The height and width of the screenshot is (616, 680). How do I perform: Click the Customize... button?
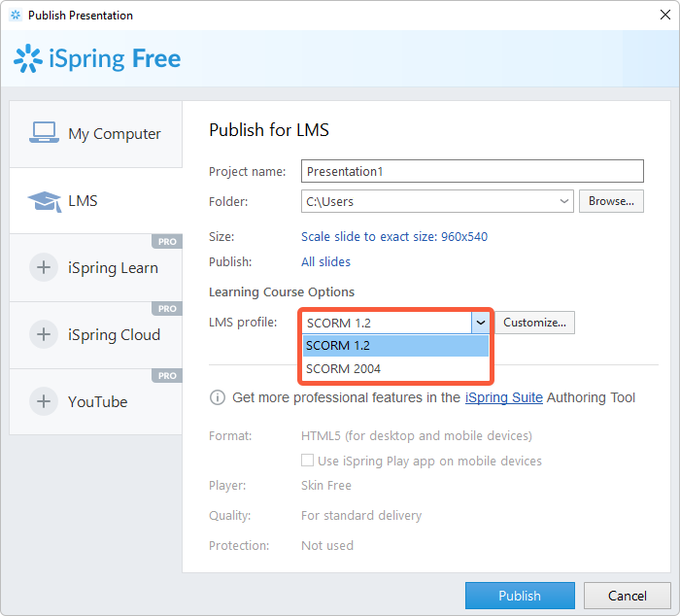[534, 323]
